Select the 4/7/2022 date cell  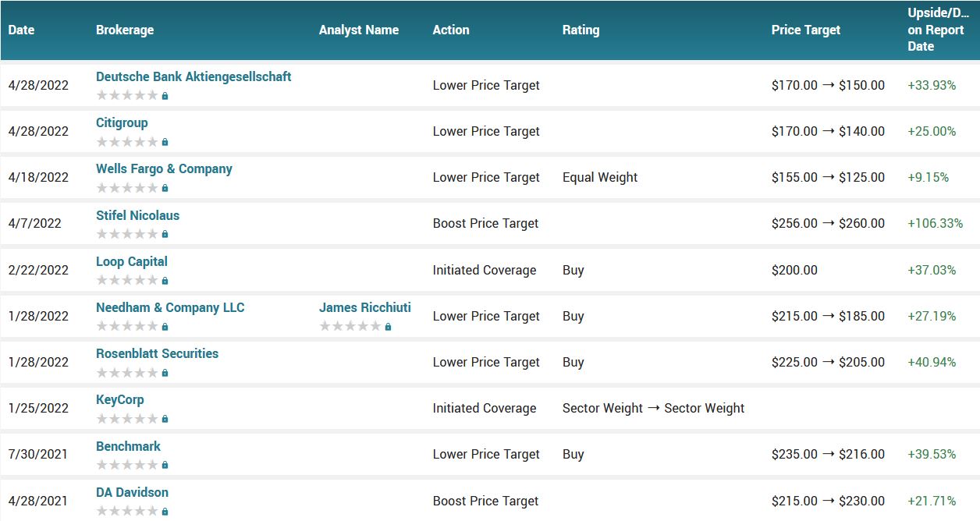point(35,223)
